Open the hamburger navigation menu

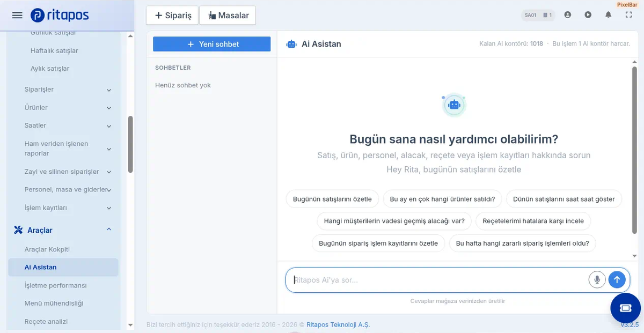click(17, 15)
